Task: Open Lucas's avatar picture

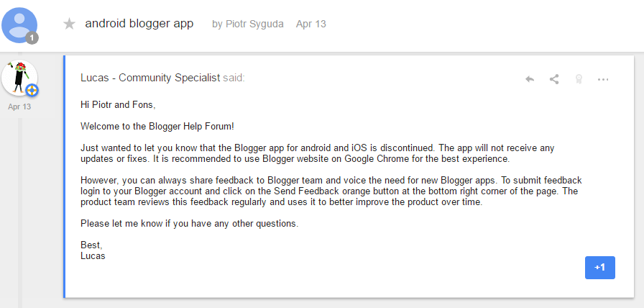Action: [19, 78]
